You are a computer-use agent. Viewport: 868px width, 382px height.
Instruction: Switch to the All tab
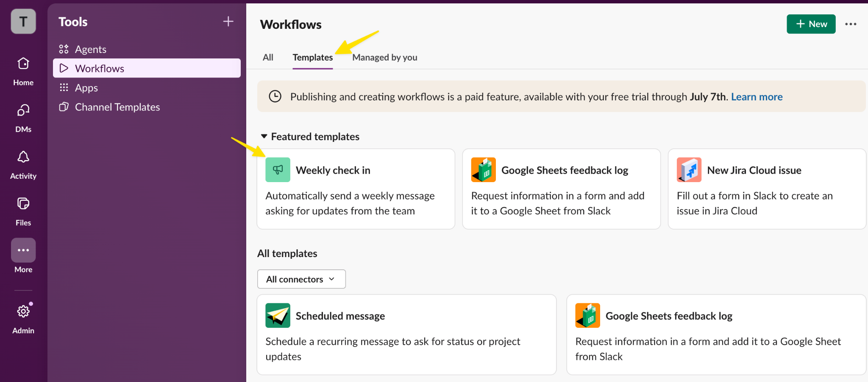tap(268, 57)
